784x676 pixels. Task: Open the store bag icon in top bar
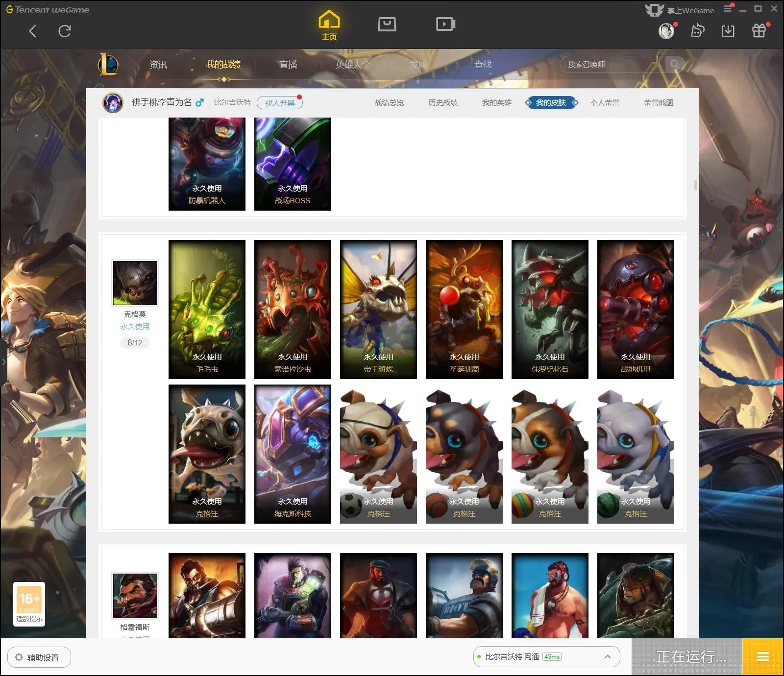pyautogui.click(x=387, y=24)
